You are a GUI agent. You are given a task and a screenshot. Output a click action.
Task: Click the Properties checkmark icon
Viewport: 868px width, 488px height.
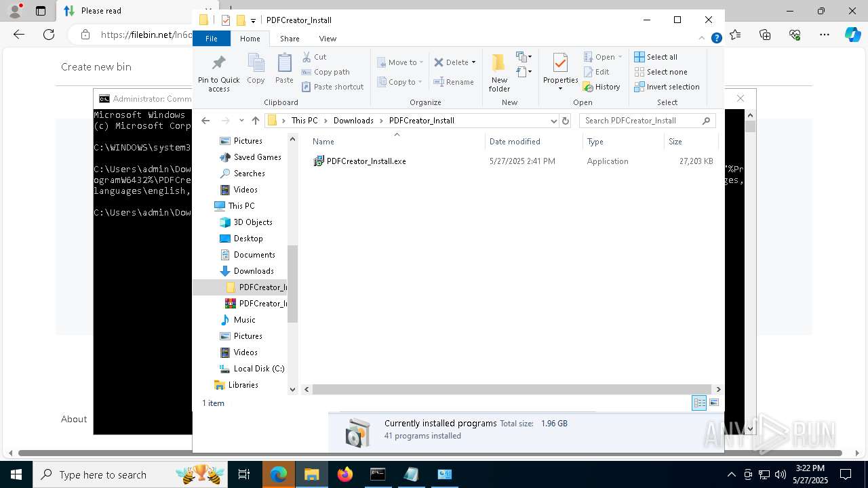(560, 64)
